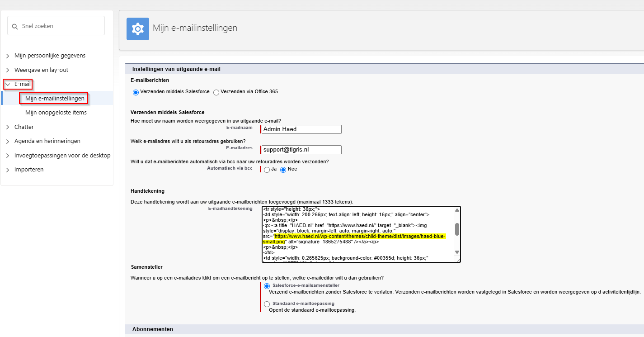Select Salesforce-e-mailsamensteller radio option
The image size is (644, 337).
click(x=267, y=286)
